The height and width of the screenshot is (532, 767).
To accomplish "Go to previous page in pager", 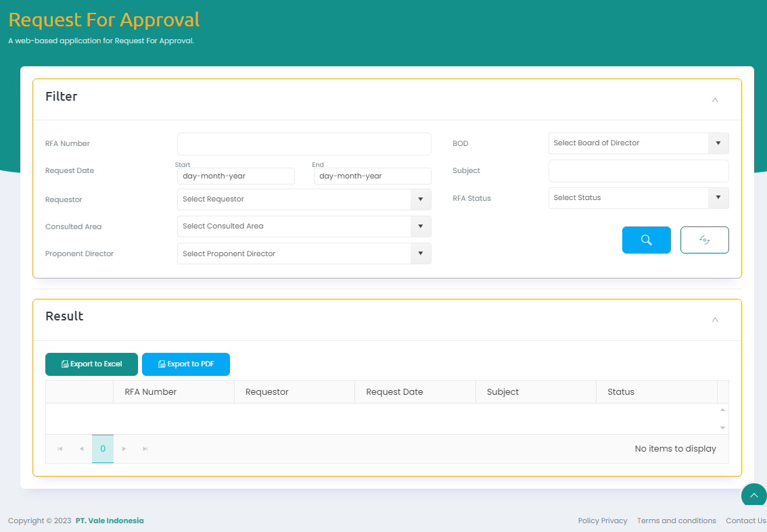I will point(81,449).
